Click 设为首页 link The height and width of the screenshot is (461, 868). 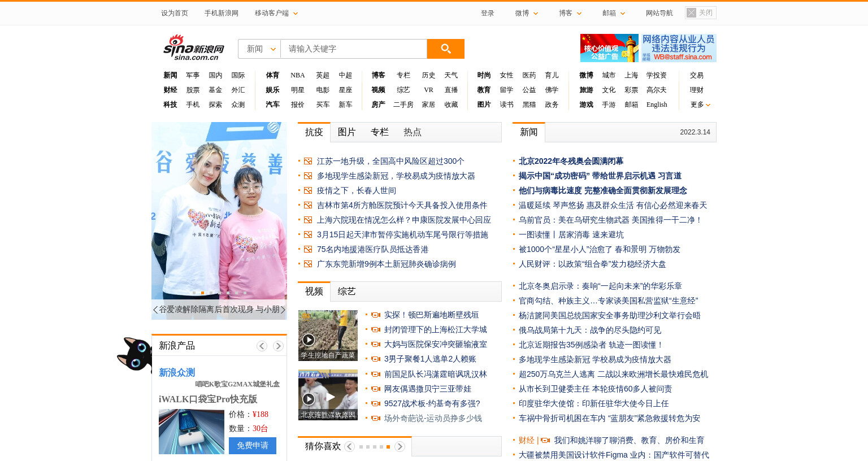click(174, 13)
